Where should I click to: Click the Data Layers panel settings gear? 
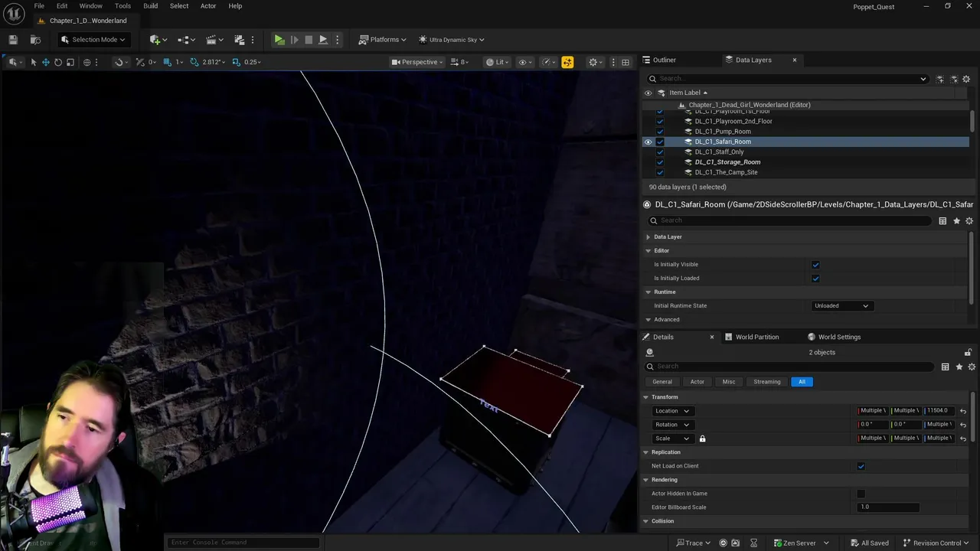click(x=966, y=79)
